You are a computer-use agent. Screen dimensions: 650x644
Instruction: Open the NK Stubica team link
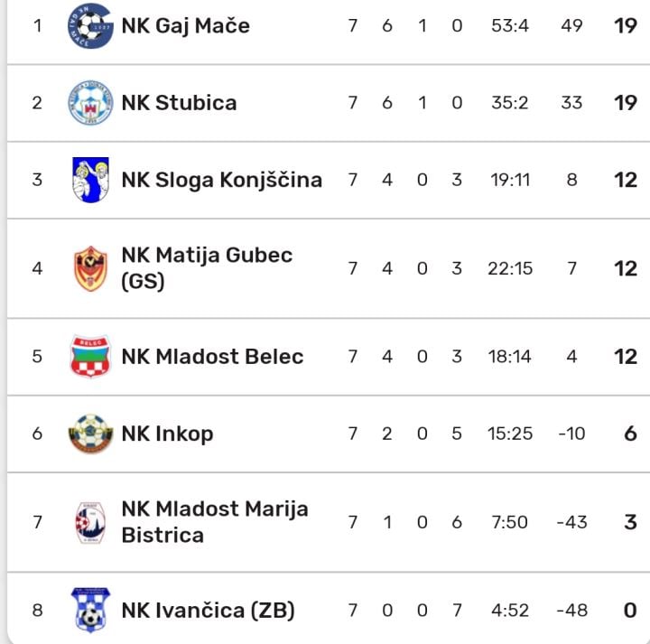[179, 103]
